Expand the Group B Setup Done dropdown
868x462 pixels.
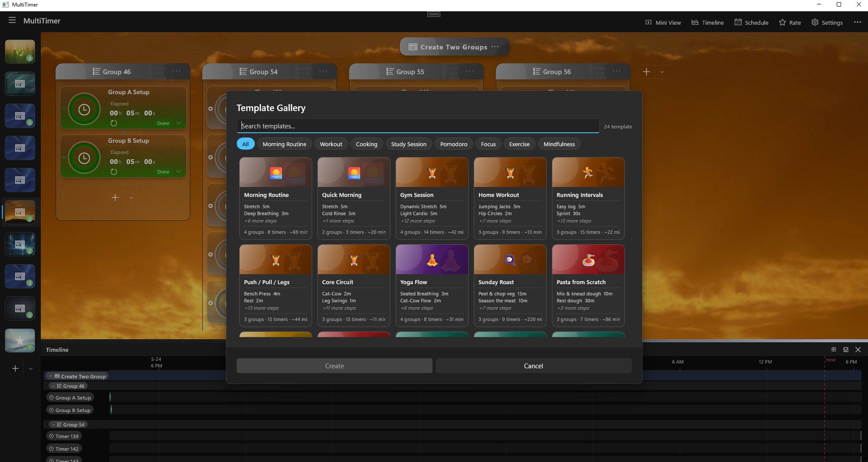coord(178,172)
